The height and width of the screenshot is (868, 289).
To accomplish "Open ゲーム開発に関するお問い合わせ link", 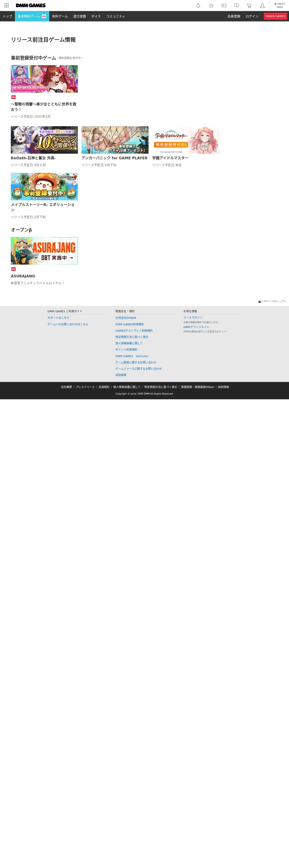I will [136, 362].
